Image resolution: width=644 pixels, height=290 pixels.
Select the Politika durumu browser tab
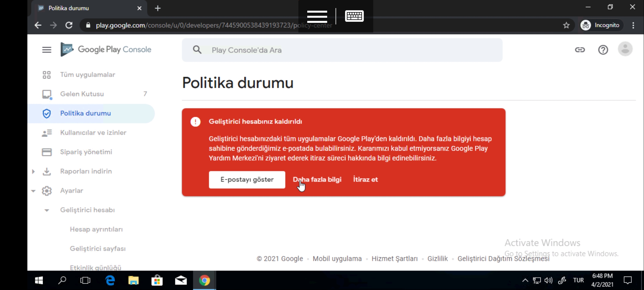[x=89, y=8]
